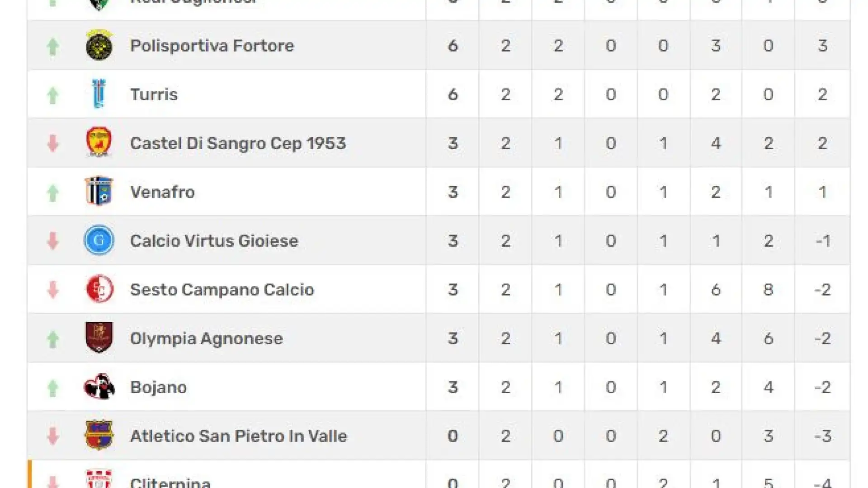Click the Turris club crest

[x=99, y=94]
